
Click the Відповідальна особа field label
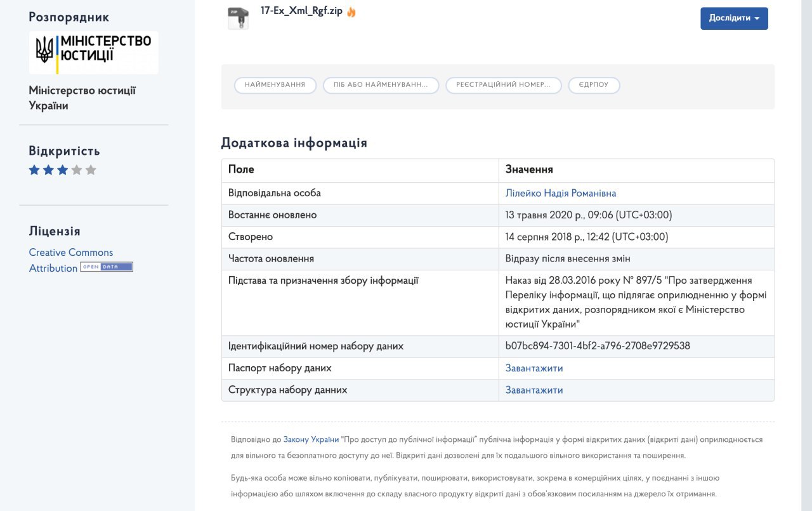275,193
